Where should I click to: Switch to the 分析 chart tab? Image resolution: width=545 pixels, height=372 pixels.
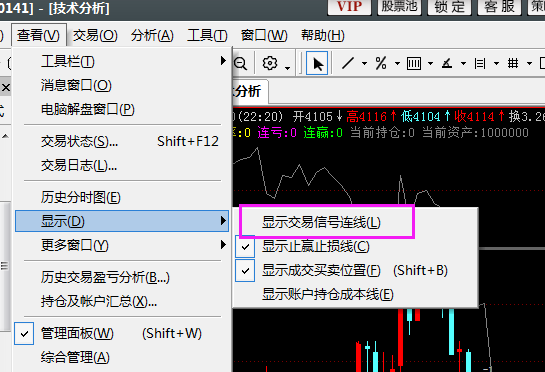(x=250, y=91)
